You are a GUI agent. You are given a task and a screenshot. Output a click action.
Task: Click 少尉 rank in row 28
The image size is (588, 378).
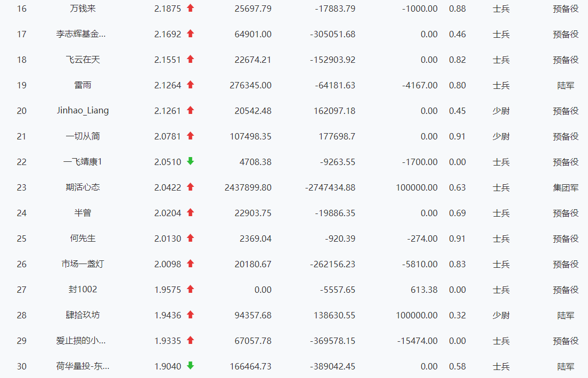(x=501, y=315)
